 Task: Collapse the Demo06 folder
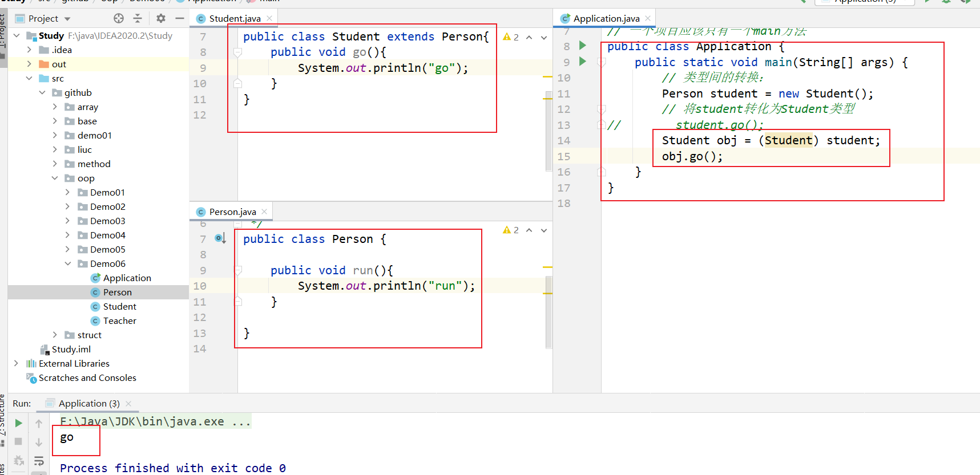[x=68, y=263]
